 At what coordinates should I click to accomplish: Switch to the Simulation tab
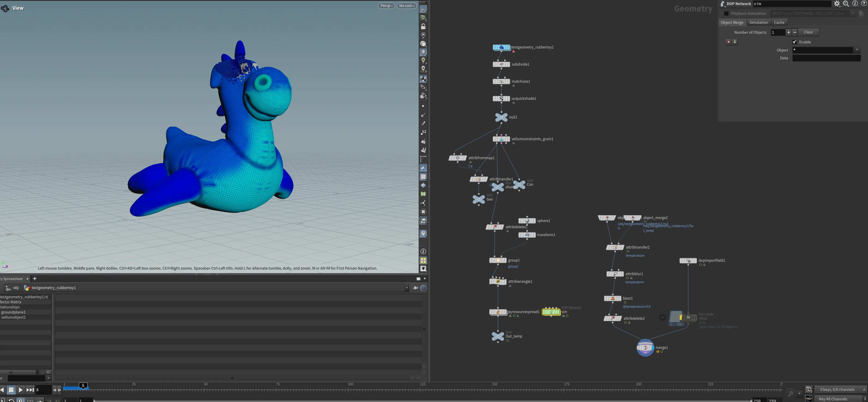pyautogui.click(x=758, y=23)
